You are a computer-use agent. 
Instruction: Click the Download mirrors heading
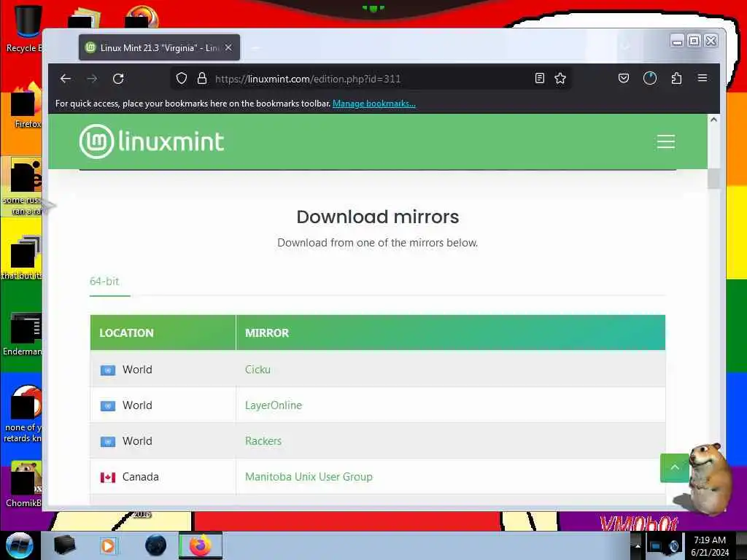click(x=378, y=217)
